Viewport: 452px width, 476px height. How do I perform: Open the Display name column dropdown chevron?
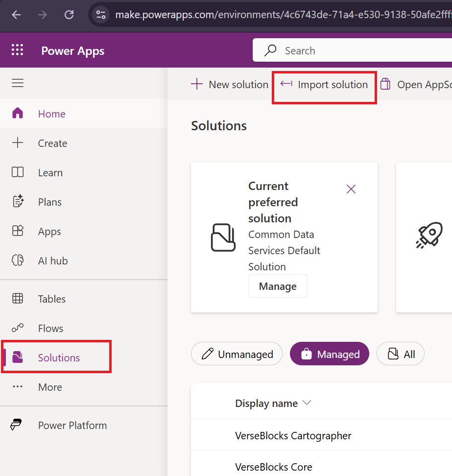[x=307, y=403]
